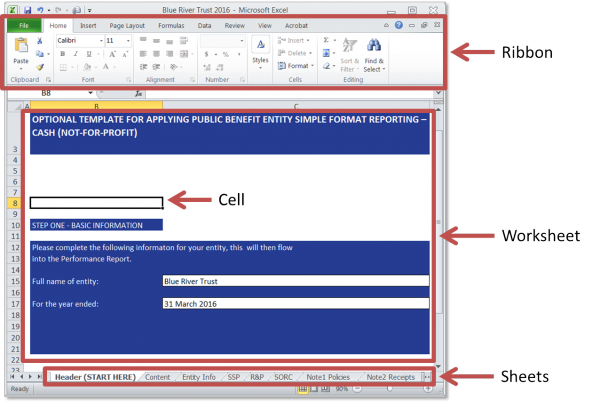Viewport: 600px width, 403px height.
Task: Click Decrease Font Size icon
Action: pos(125,54)
